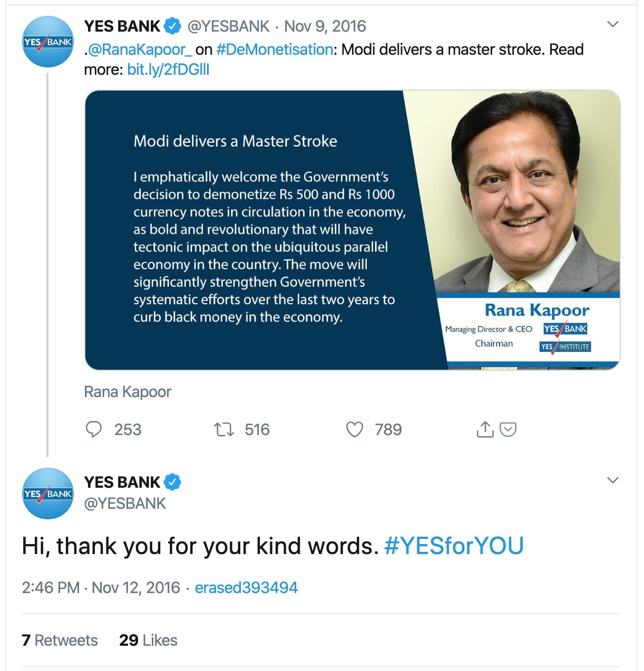Image resolution: width=644 pixels, height=671 pixels.
Task: View the 7 Retweets list
Action: [60, 640]
